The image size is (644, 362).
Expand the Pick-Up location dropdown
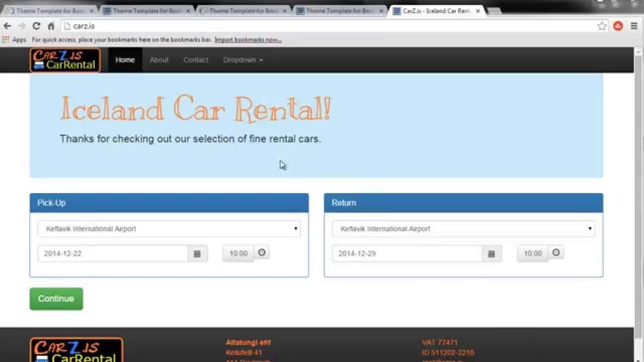[169, 229]
